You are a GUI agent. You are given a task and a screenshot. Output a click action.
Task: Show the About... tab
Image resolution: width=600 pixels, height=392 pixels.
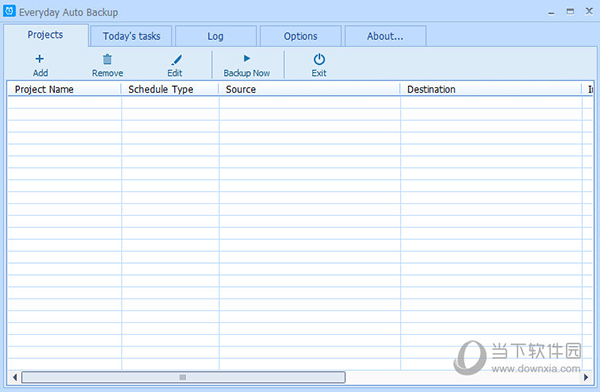click(x=385, y=36)
